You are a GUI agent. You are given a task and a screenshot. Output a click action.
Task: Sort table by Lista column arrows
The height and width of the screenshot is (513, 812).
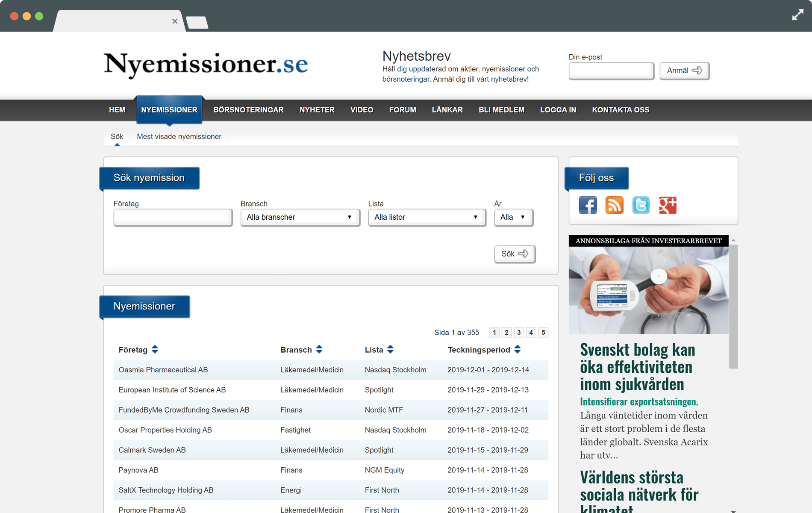pos(390,350)
